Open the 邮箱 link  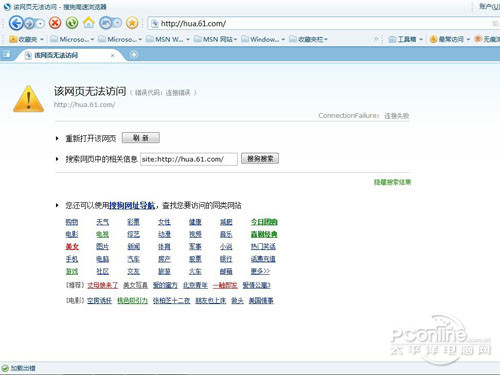click(x=226, y=271)
